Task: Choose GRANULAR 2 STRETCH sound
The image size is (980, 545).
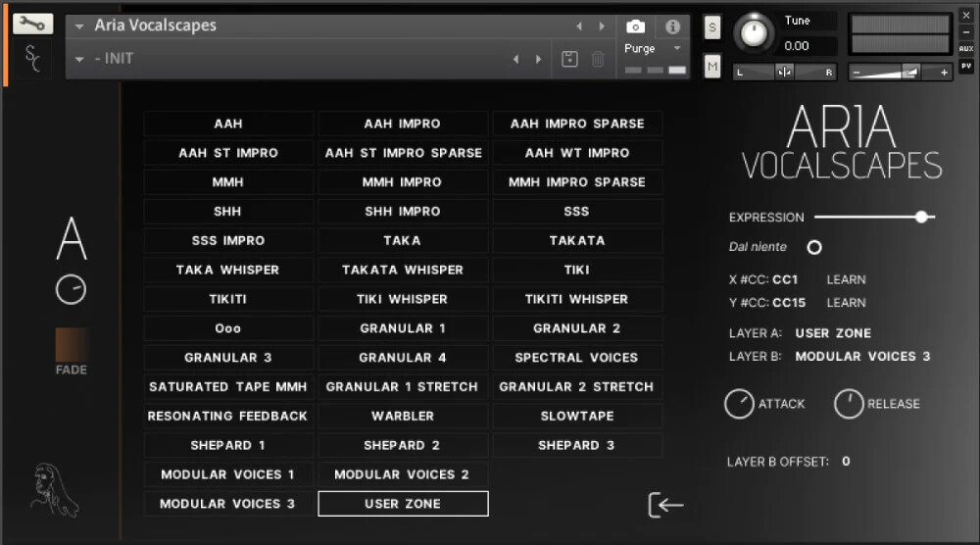Action: coord(577,387)
